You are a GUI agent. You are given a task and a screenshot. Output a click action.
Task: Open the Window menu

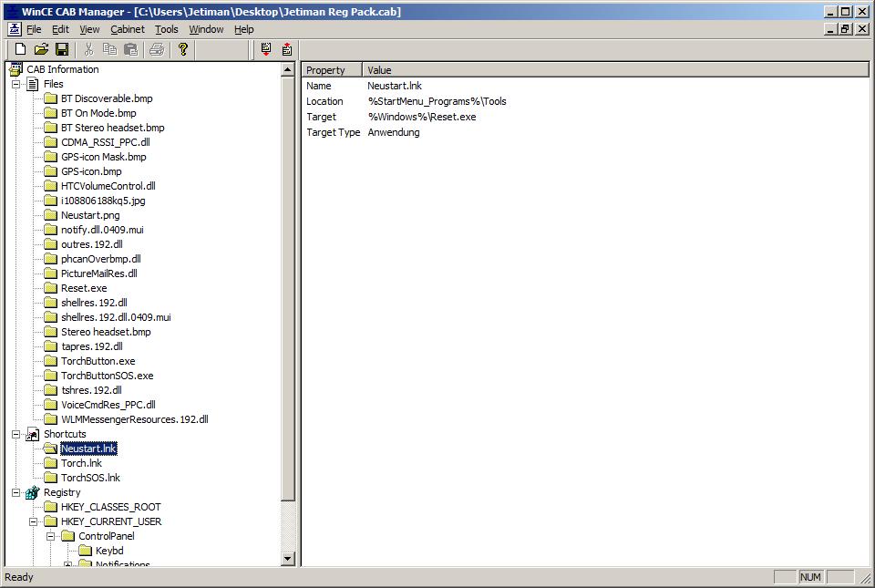[206, 29]
